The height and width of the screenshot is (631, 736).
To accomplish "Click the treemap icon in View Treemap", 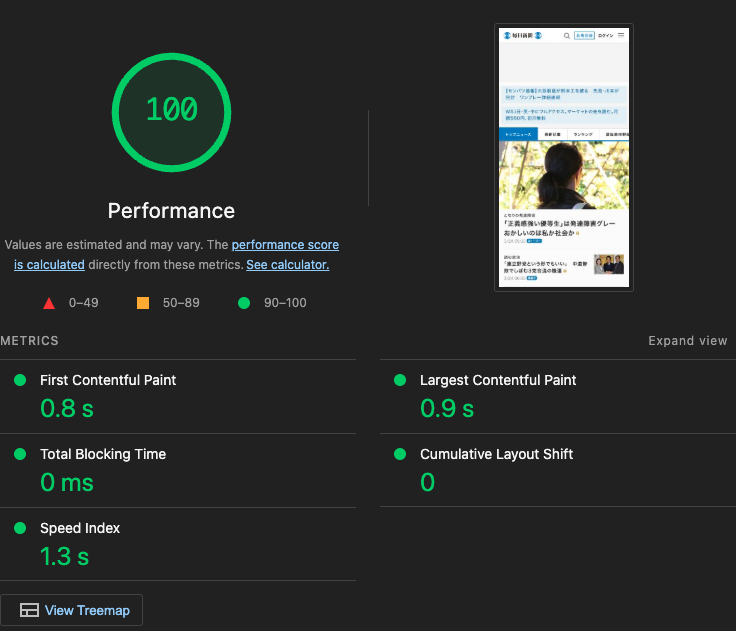I will [x=29, y=610].
